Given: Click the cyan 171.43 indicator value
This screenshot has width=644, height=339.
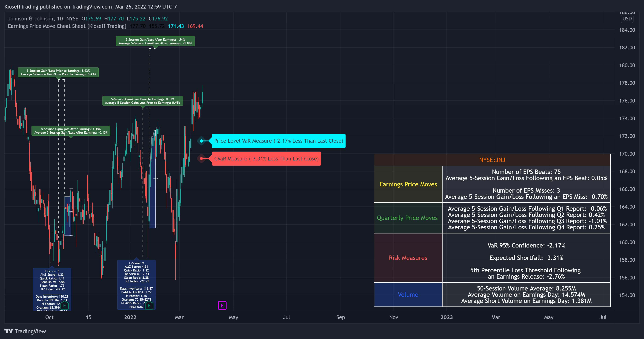Looking at the screenshot, I should pyautogui.click(x=176, y=26).
